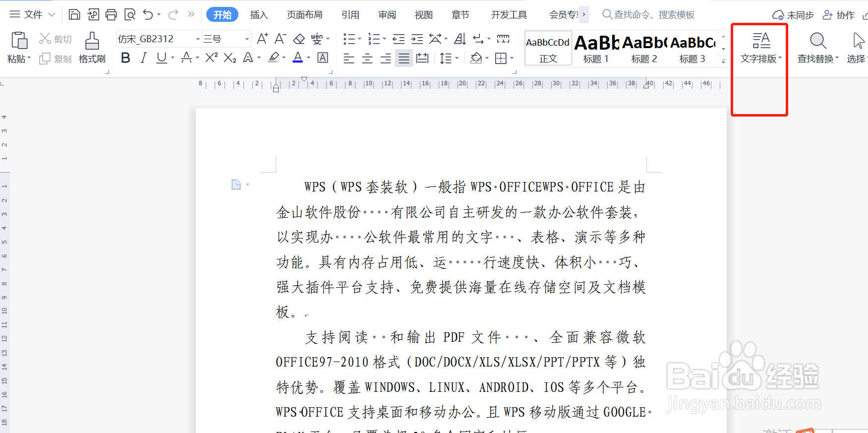This screenshot has width=868, height=433.
Task: Switch to the 插入 (Insert) tab
Action: (259, 15)
